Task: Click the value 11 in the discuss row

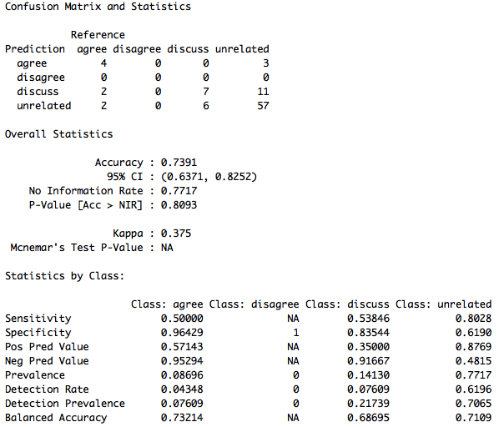Action: pyautogui.click(x=262, y=92)
